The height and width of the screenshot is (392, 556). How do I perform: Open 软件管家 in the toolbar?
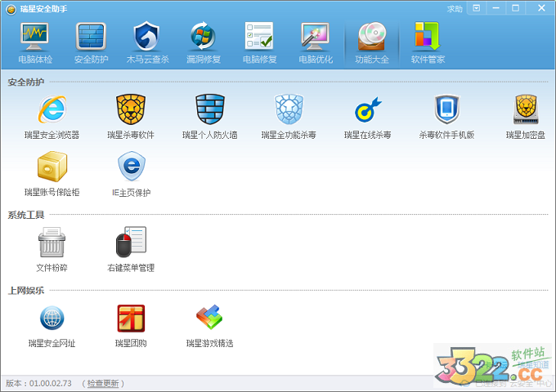coord(428,42)
